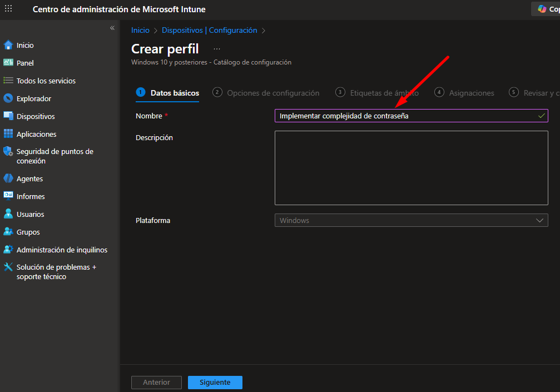
Task: Click the Siguiente button
Action: pos(215,383)
